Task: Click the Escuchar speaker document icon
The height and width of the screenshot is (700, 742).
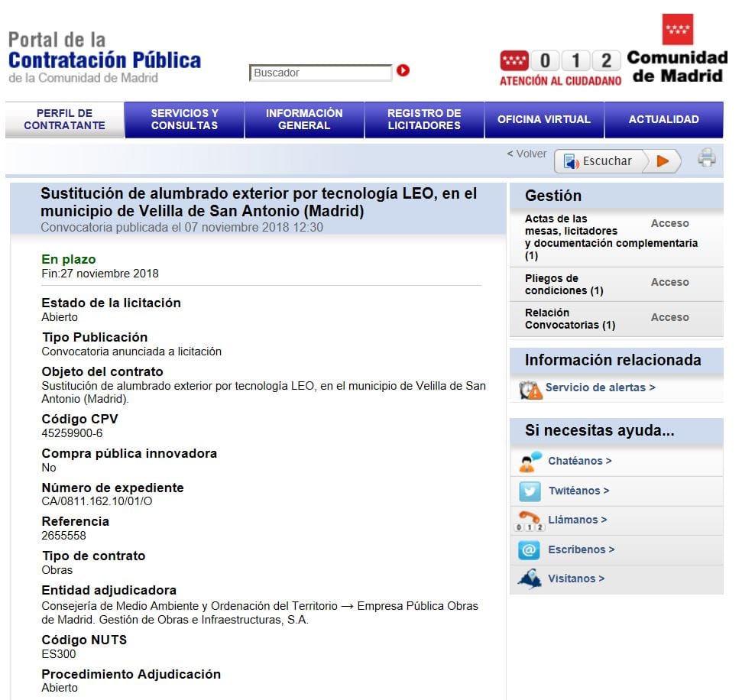Action: (x=571, y=161)
